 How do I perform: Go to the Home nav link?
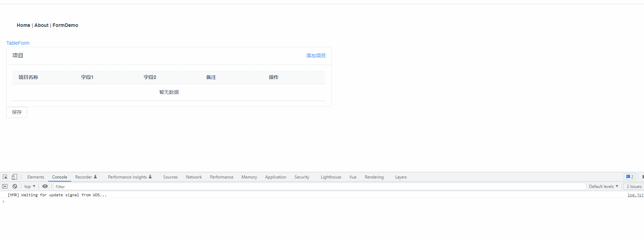point(23,25)
